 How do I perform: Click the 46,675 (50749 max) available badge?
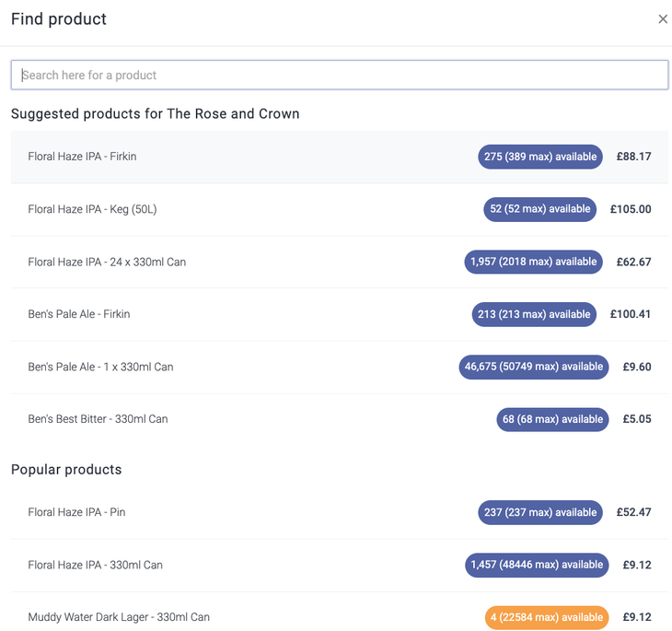[x=533, y=367]
